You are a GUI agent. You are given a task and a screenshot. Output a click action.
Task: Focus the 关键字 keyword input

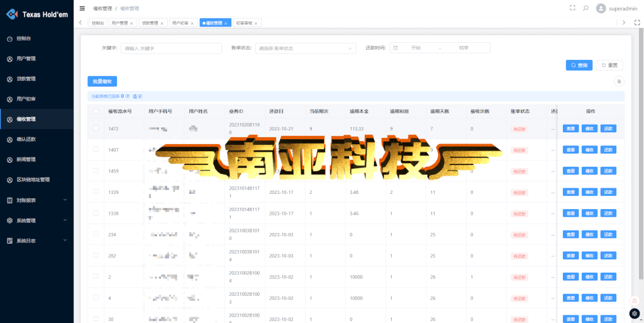pyautogui.click(x=171, y=48)
